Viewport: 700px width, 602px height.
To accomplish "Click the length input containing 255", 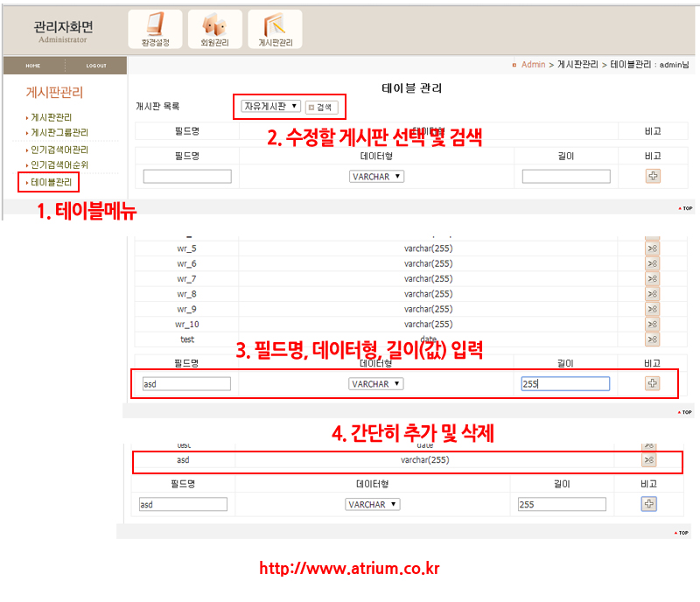I will 565,383.
